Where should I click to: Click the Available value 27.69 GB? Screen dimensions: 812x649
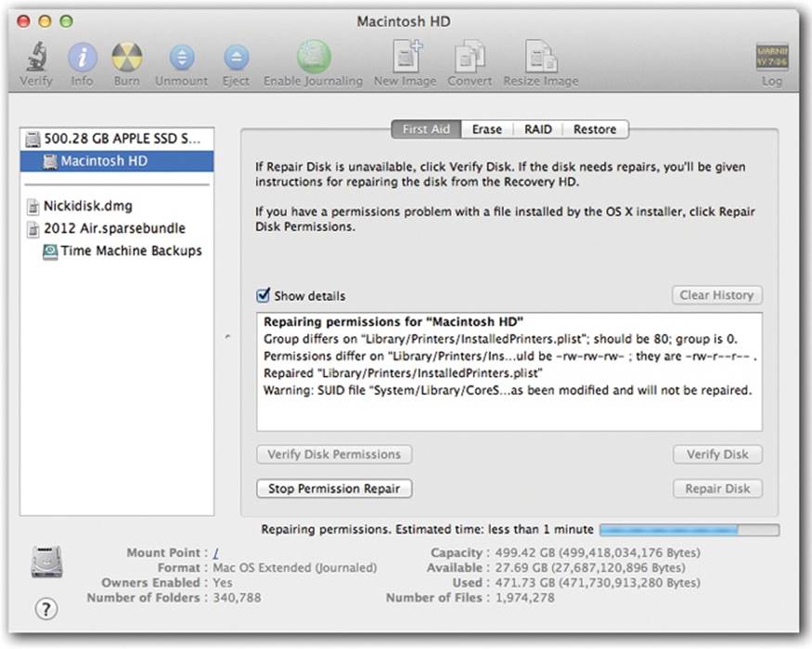590,567
